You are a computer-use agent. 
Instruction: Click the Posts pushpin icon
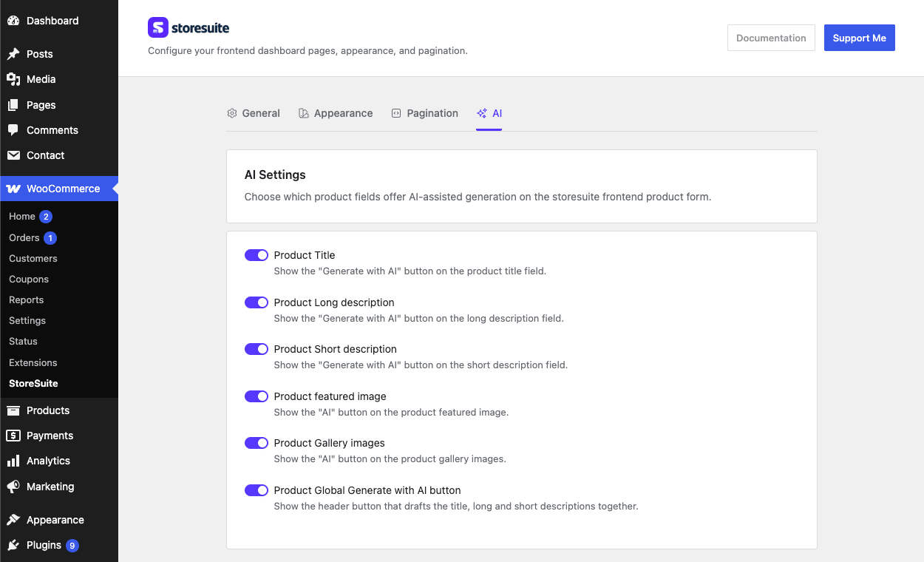13,54
